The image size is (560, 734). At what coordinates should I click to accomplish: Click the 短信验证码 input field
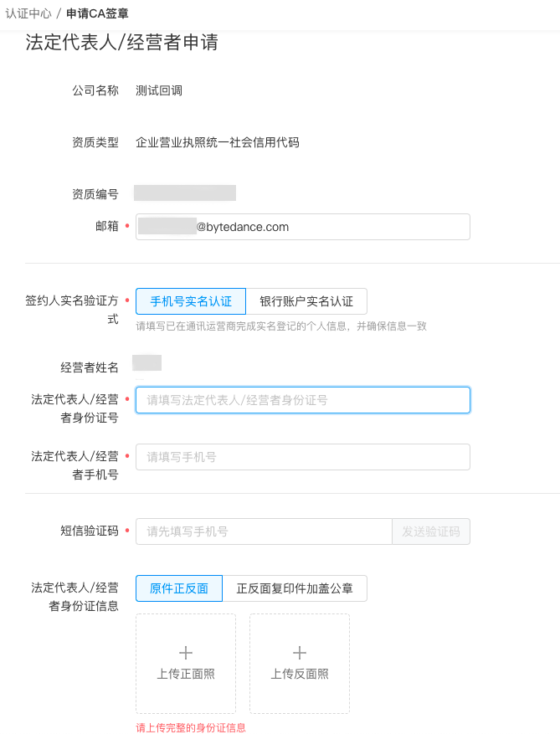click(x=264, y=531)
